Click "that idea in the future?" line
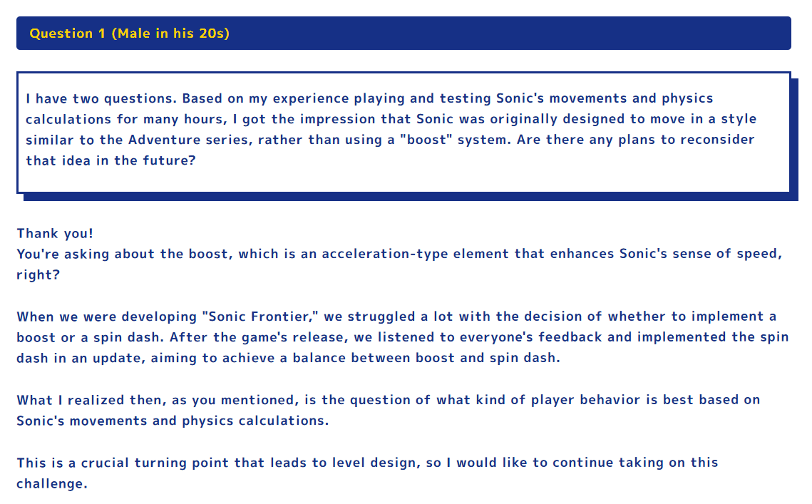The image size is (812, 504). point(111,160)
